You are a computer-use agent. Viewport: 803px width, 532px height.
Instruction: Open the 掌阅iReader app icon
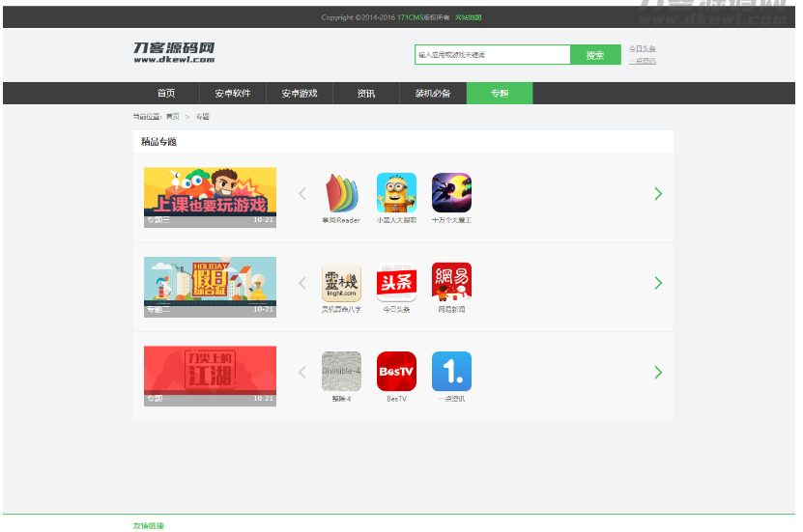click(341, 193)
